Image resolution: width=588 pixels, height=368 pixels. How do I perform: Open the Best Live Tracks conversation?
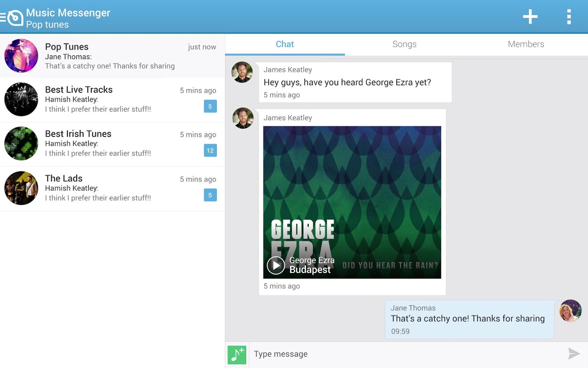[112, 100]
